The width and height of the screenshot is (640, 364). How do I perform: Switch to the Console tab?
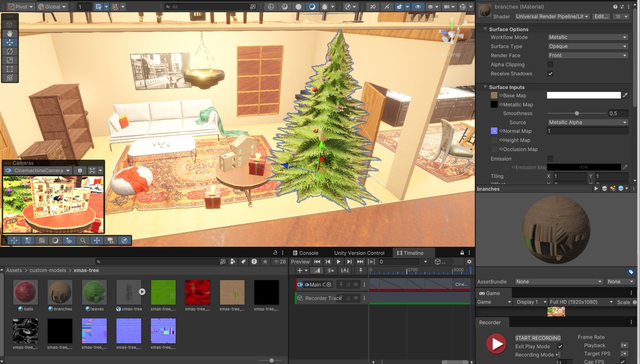305,253
